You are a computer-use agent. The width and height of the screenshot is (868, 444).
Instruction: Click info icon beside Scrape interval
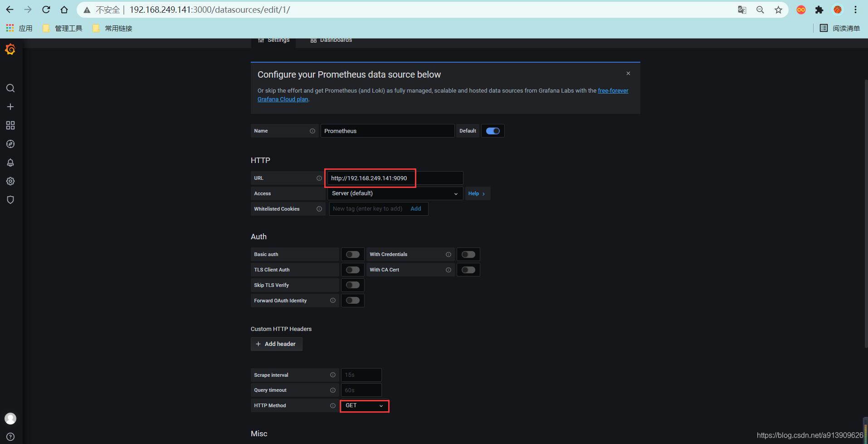tap(333, 375)
